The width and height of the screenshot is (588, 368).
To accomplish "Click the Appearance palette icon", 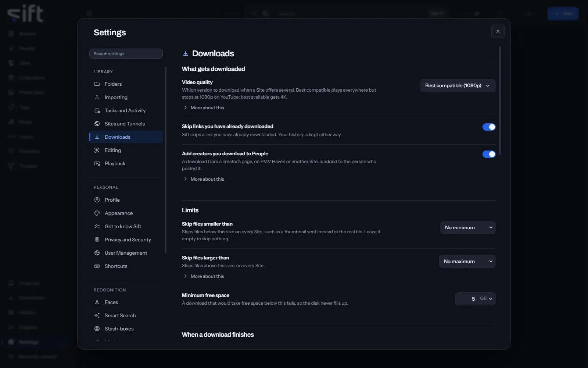I will pyautogui.click(x=97, y=213).
